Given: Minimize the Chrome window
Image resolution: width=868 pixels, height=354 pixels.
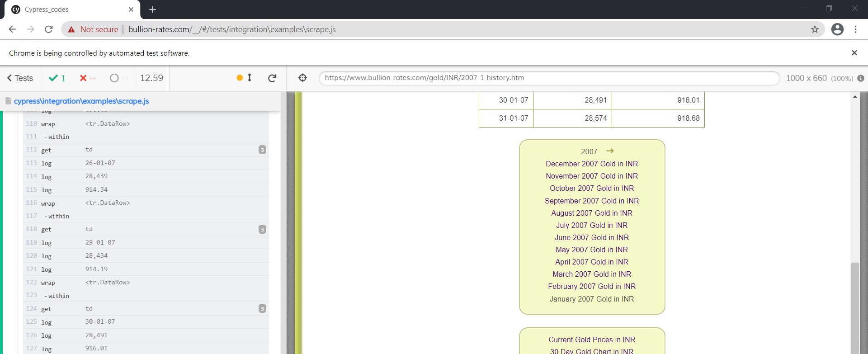Looking at the screenshot, I should coord(803,9).
